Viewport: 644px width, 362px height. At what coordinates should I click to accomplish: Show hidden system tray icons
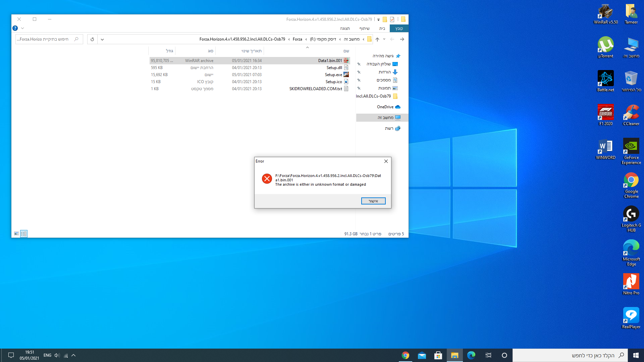coord(73,355)
